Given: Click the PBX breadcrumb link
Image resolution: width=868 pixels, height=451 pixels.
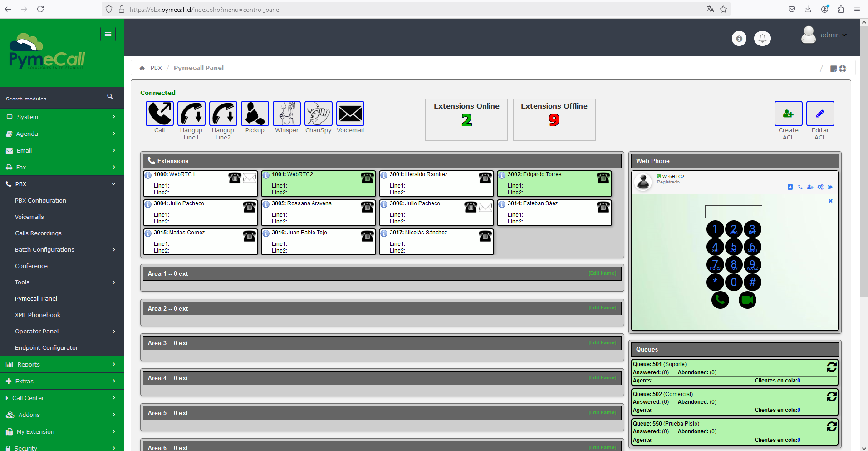Looking at the screenshot, I should (x=156, y=68).
